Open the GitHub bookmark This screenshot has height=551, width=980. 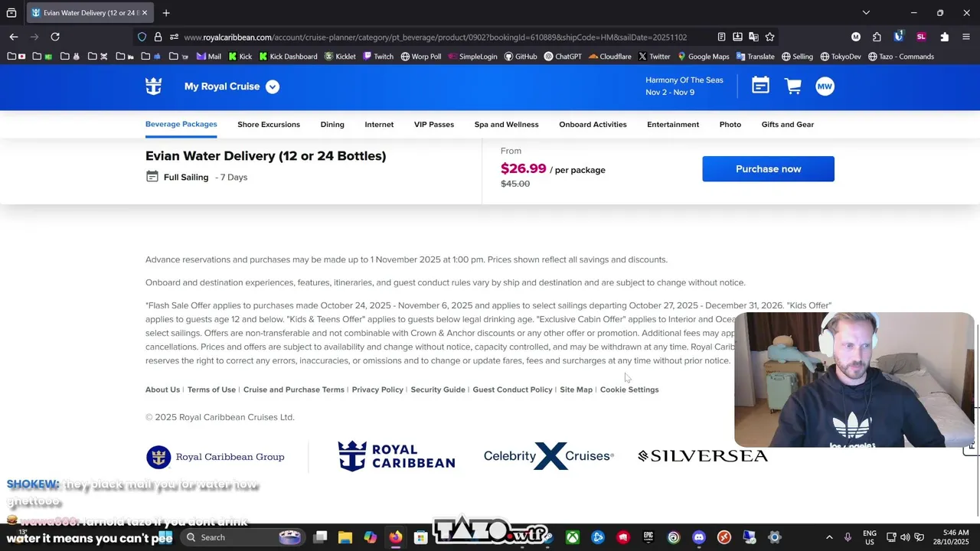click(521, 57)
